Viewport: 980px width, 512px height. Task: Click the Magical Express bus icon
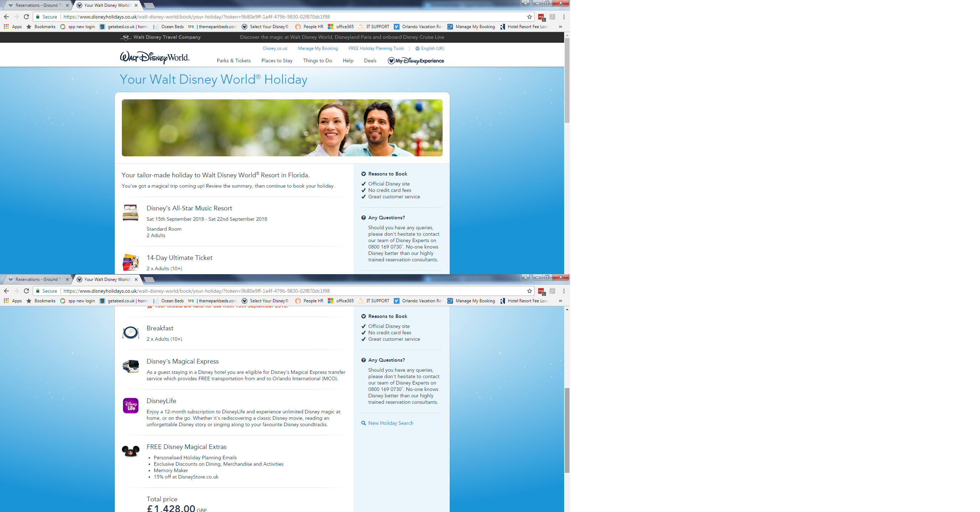click(130, 366)
